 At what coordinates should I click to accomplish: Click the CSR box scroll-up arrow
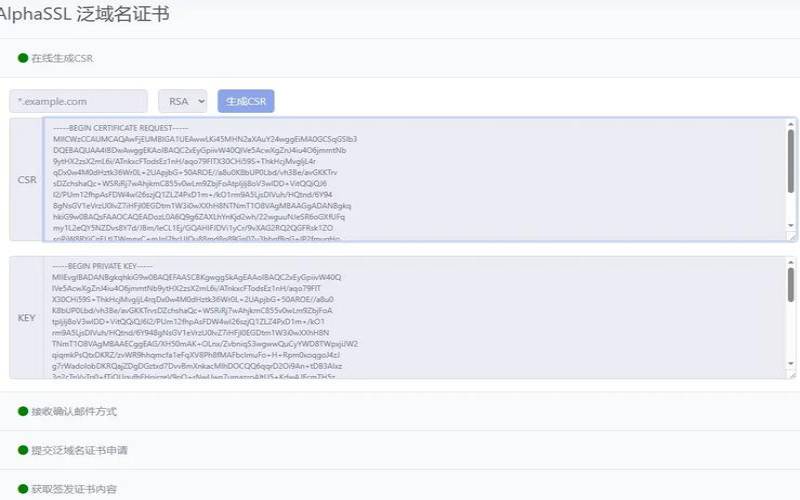[x=791, y=124]
